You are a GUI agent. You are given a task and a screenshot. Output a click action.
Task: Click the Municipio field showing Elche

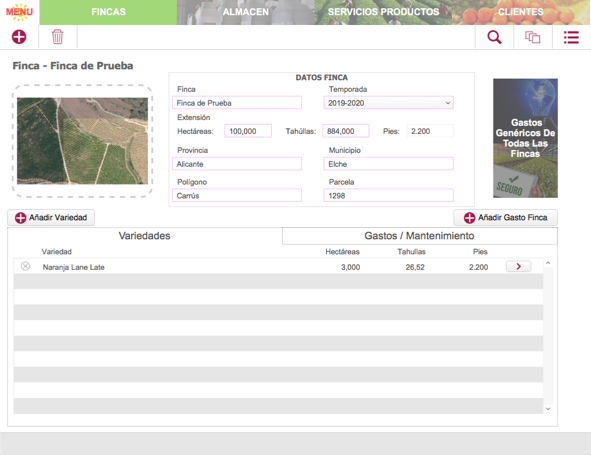pos(388,164)
